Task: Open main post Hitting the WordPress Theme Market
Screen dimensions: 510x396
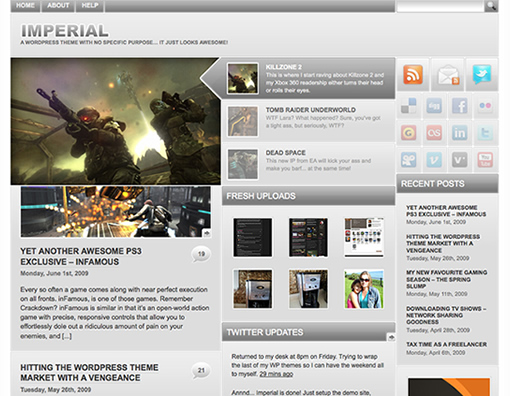Action: pos(89,372)
